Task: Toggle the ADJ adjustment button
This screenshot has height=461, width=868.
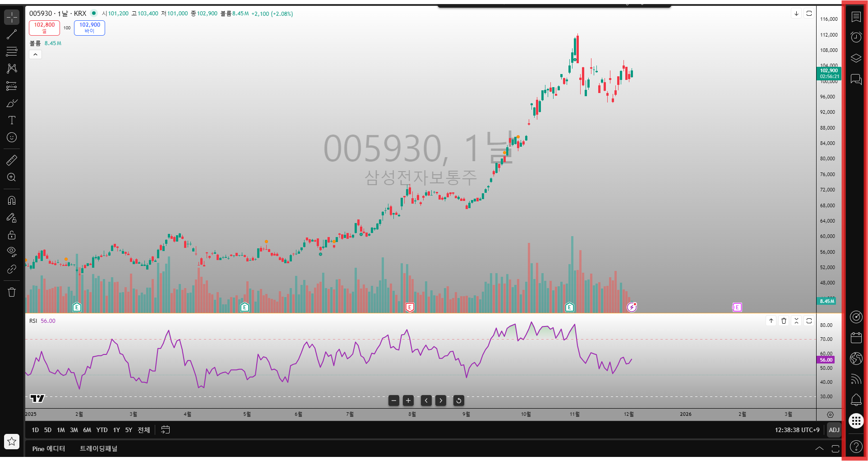Action: tap(834, 430)
